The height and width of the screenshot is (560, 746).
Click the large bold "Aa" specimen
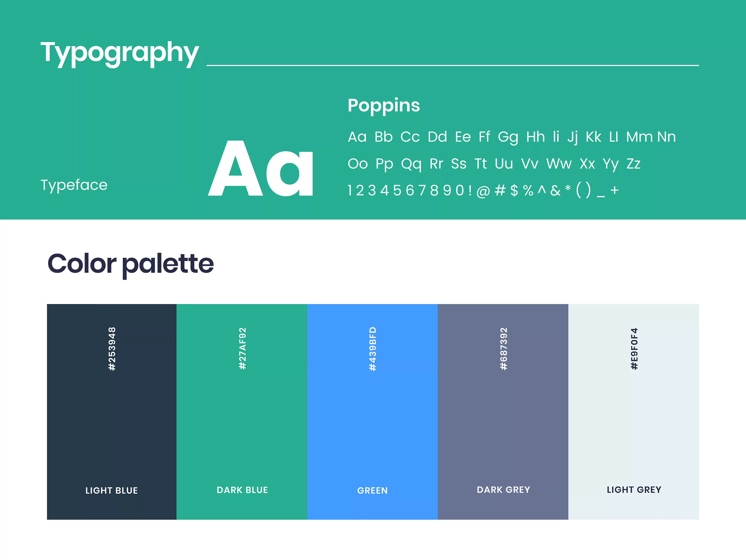(x=261, y=169)
